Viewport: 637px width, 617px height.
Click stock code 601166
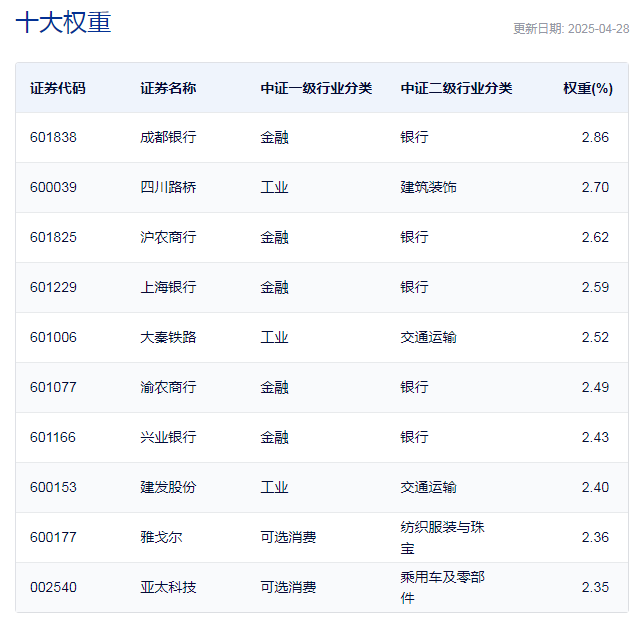pos(53,437)
